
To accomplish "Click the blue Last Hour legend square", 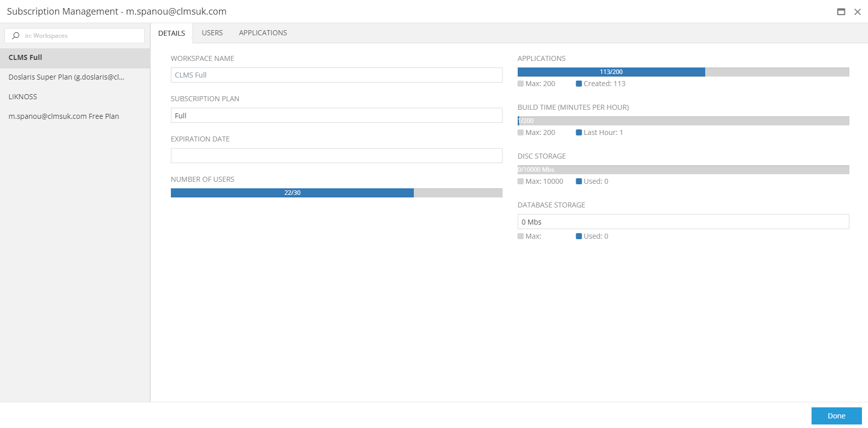I will point(579,133).
